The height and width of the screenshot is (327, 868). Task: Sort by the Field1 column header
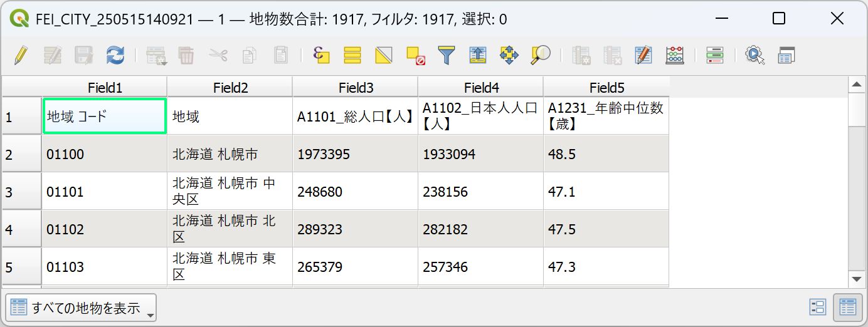pos(105,87)
